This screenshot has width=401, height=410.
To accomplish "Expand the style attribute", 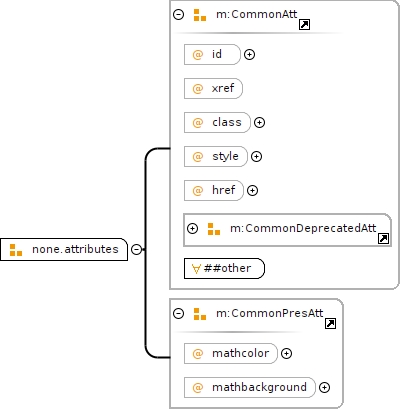I will [256, 156].
